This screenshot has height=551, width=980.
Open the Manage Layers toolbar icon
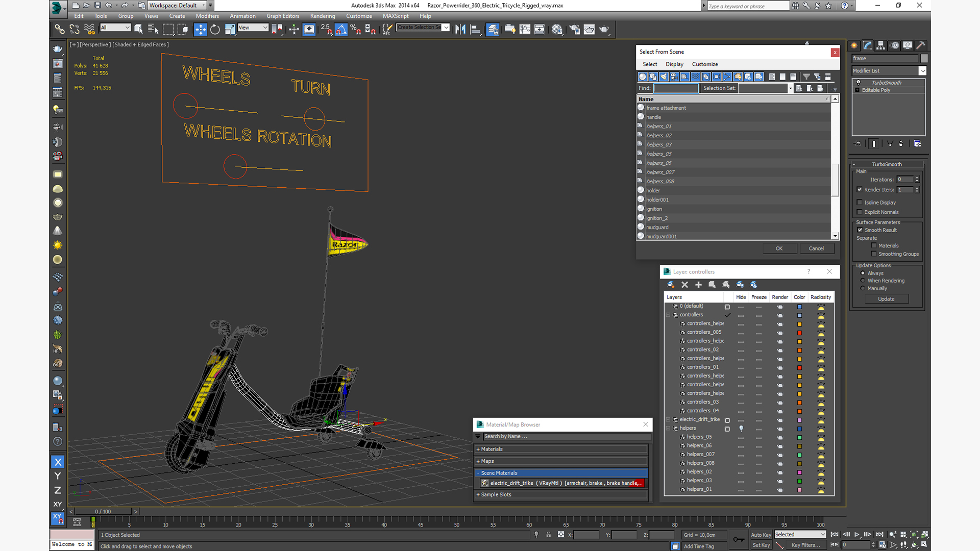493,30
